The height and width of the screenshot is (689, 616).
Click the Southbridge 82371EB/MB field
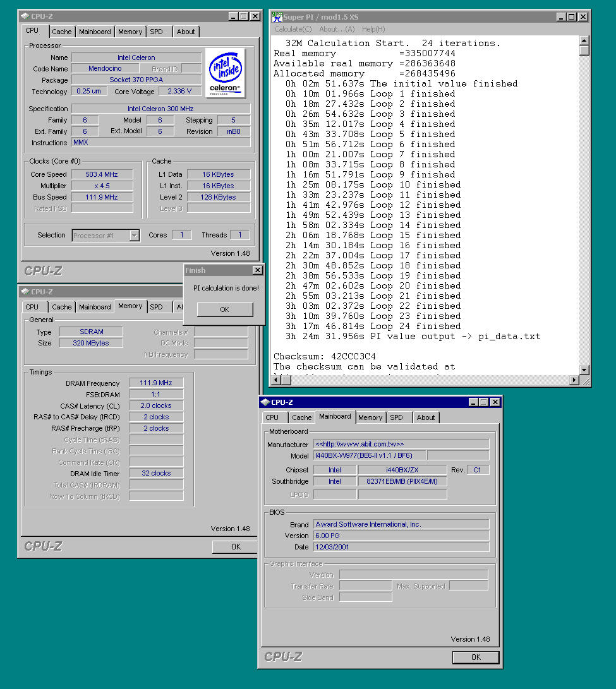(x=402, y=481)
